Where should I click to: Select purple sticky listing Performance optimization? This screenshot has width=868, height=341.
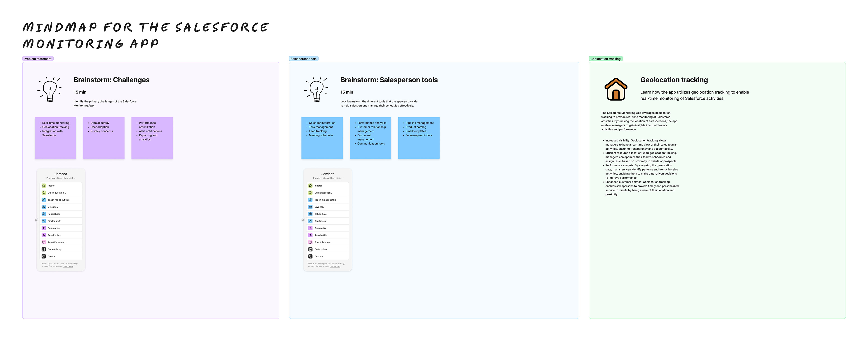152,138
